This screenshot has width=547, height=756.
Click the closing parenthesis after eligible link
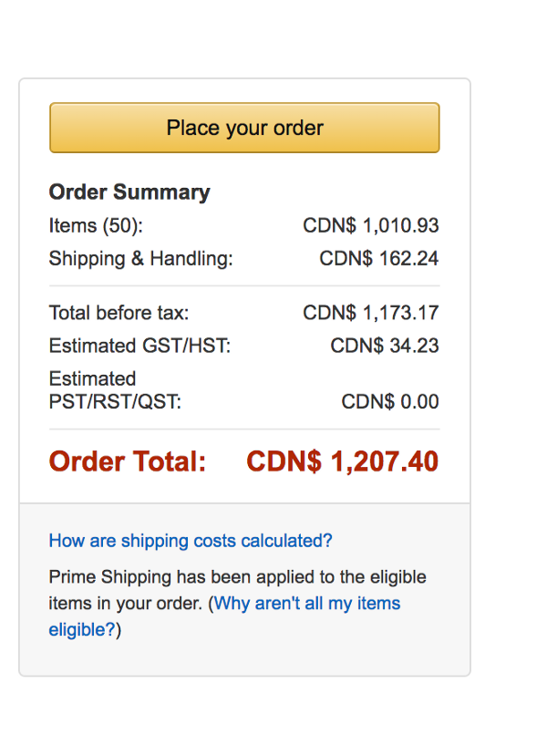tap(119, 630)
